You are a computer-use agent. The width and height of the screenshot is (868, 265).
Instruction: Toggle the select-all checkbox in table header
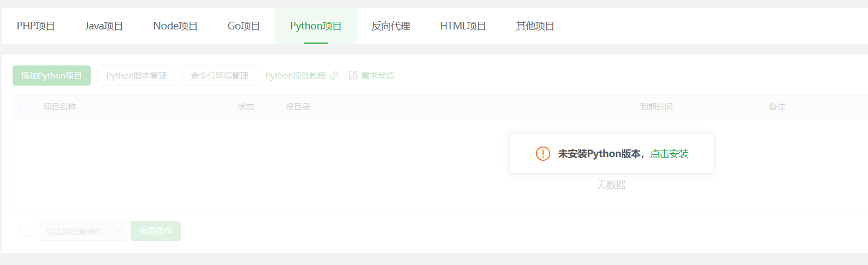tap(26, 107)
